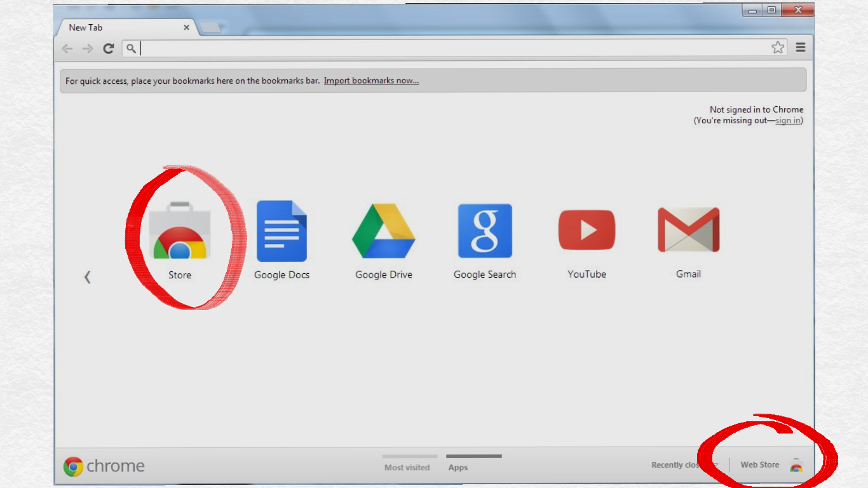Reload the current page

(x=109, y=48)
